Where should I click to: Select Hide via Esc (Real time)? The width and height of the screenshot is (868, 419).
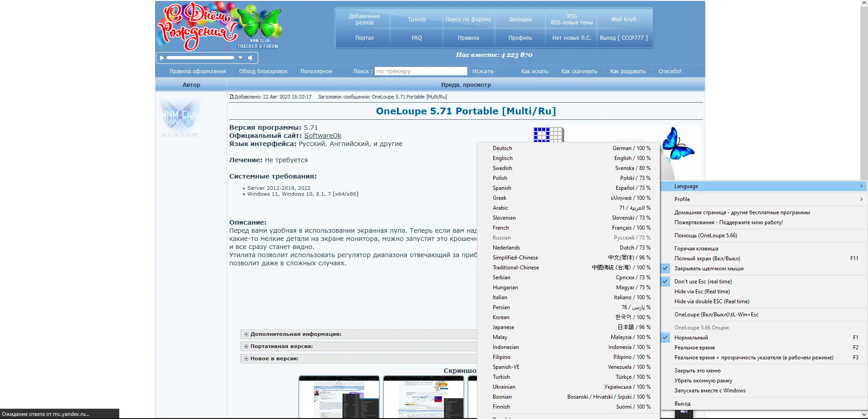pyautogui.click(x=764, y=292)
